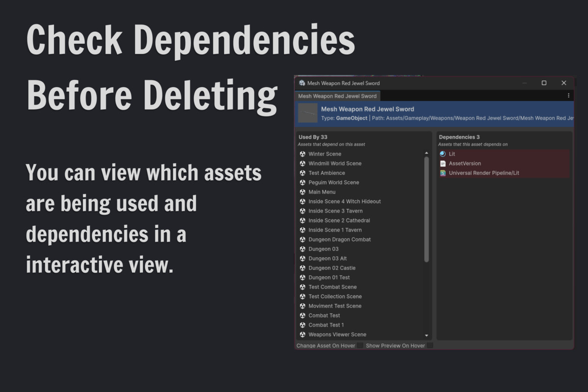Screen dimensions: 588x392
Task: Click the mesh thumbnail beside Mesh Weapon Red Jewel Sword
Action: 309,113
